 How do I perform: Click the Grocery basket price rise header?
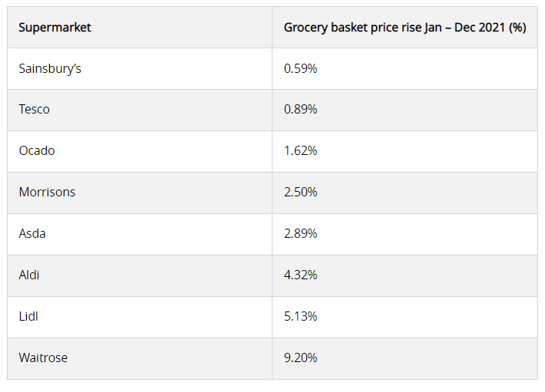point(405,28)
